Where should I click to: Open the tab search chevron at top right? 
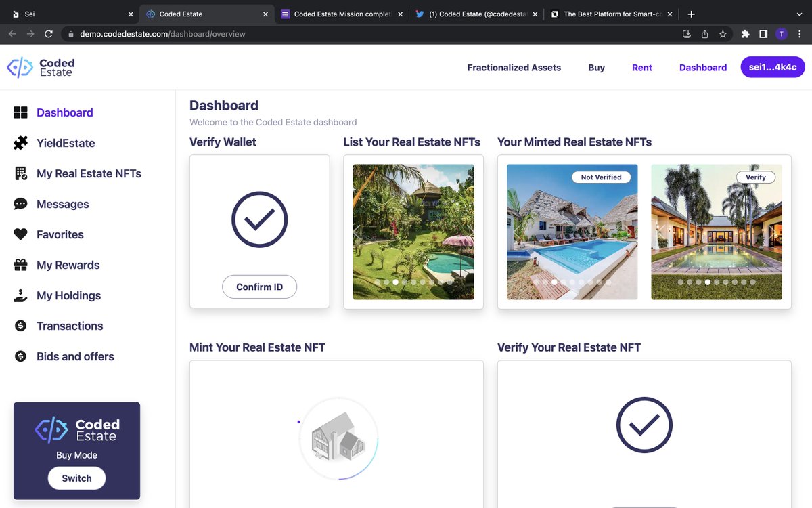tap(799, 14)
